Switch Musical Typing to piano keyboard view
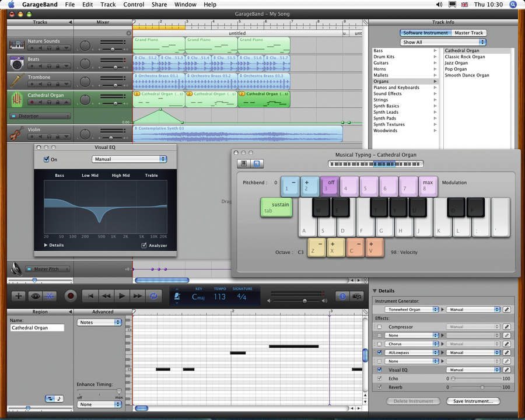 point(244,163)
